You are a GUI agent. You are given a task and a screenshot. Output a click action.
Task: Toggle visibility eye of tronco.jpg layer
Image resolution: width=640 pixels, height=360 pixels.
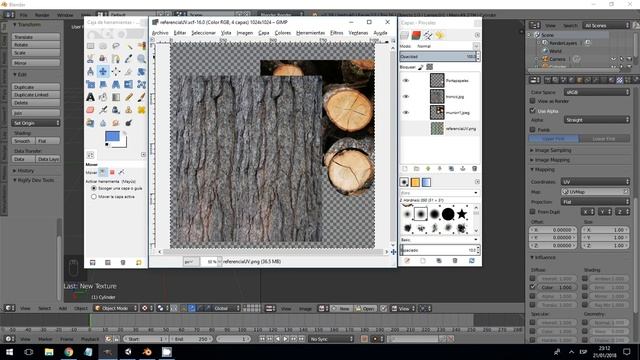(406, 97)
